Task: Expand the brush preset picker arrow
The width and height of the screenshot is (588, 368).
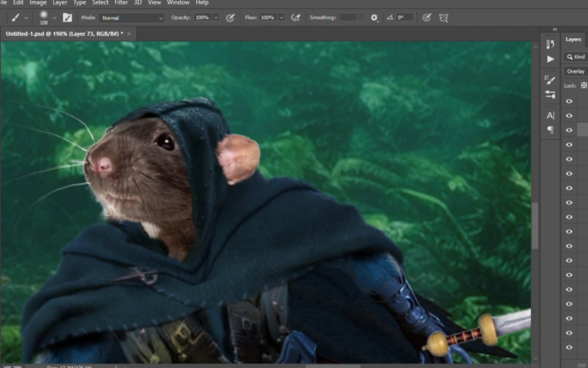Action: [54, 18]
